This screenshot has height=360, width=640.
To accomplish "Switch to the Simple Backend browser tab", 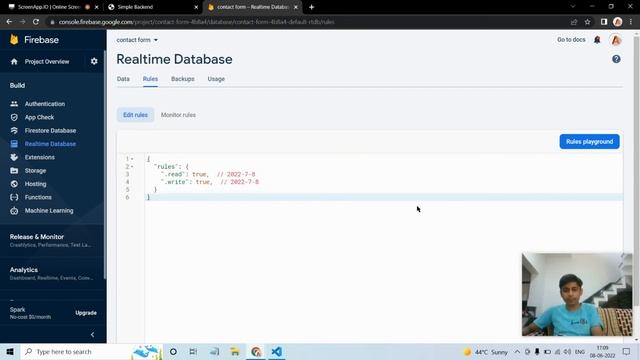I will tap(152, 7).
